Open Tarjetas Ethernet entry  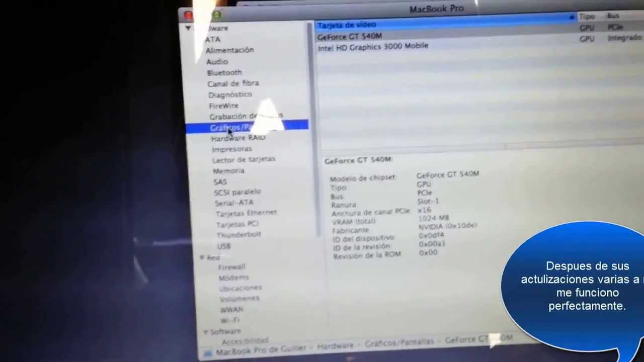tap(246, 213)
